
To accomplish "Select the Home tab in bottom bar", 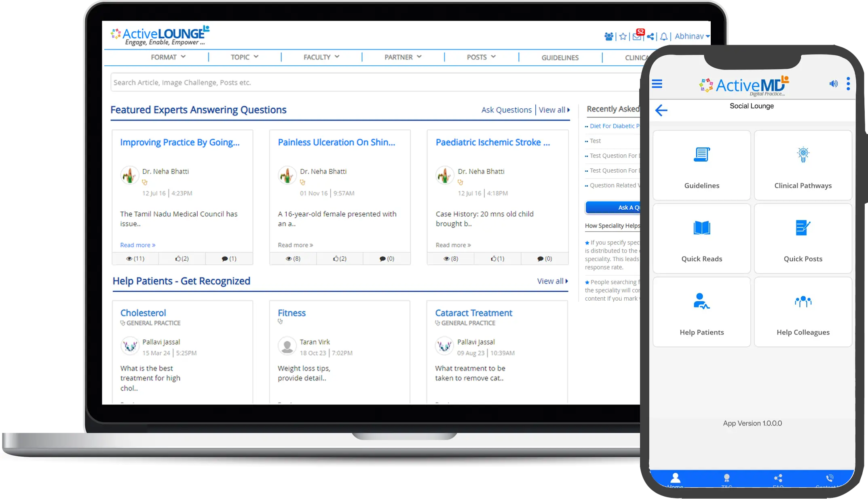I will [675, 480].
